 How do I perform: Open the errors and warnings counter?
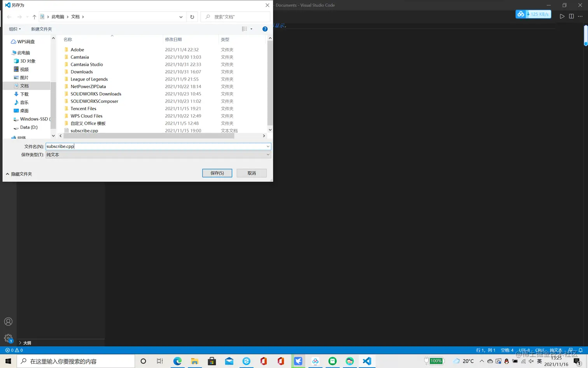[x=14, y=350]
